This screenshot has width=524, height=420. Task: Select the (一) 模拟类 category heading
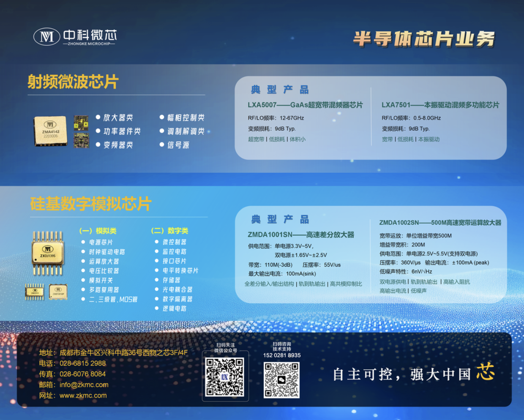98,231
